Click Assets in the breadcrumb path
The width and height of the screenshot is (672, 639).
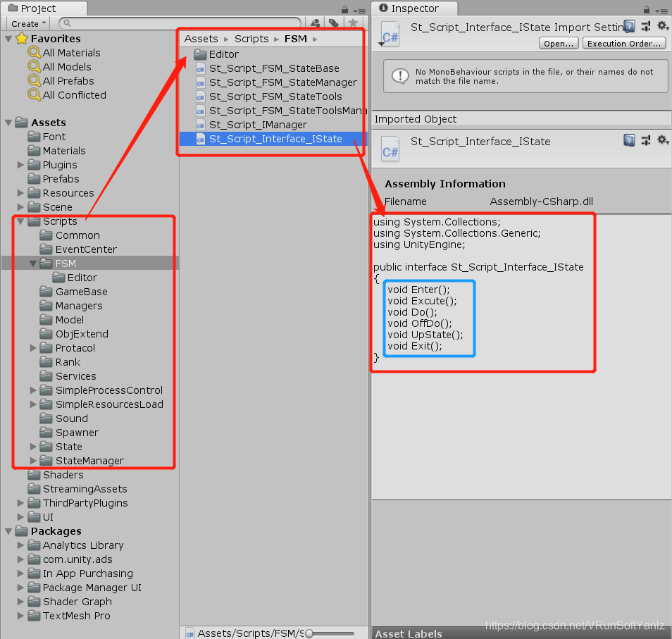pos(201,39)
